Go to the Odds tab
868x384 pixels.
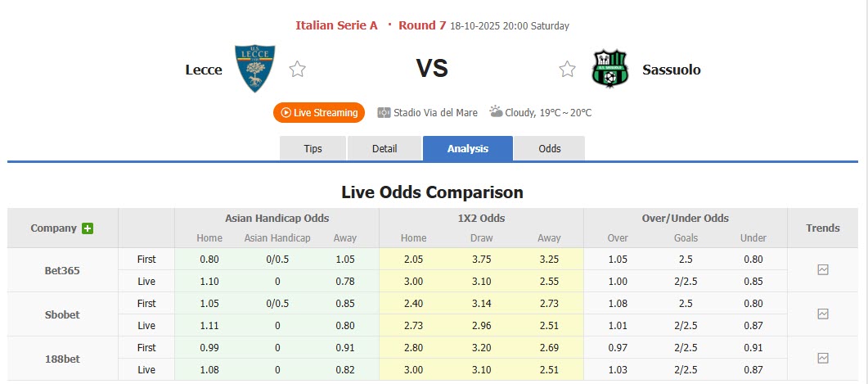click(550, 148)
